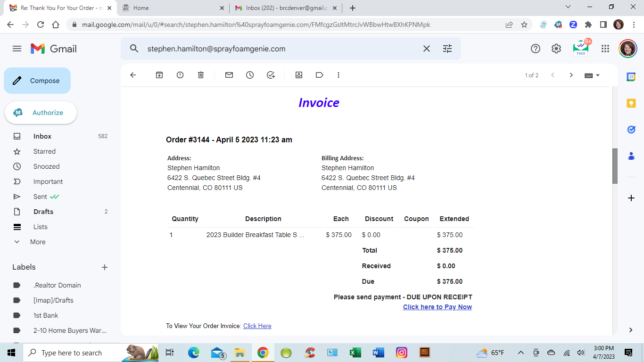Click the search mail input field
The height and width of the screenshot is (362, 644).
pos(278,49)
